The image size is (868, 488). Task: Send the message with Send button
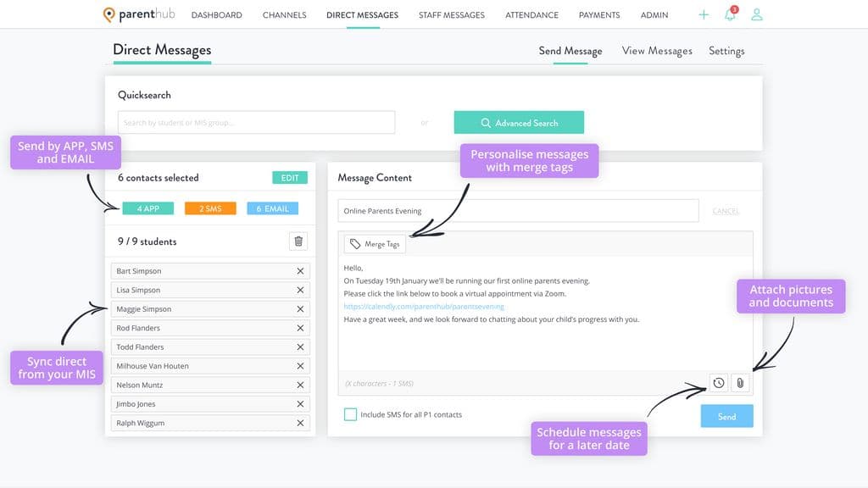pyautogui.click(x=726, y=416)
